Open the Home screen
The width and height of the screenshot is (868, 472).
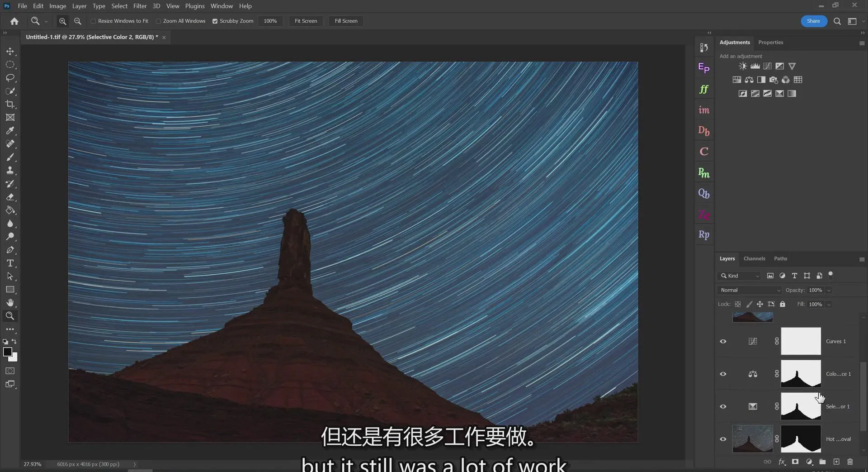tap(14, 21)
